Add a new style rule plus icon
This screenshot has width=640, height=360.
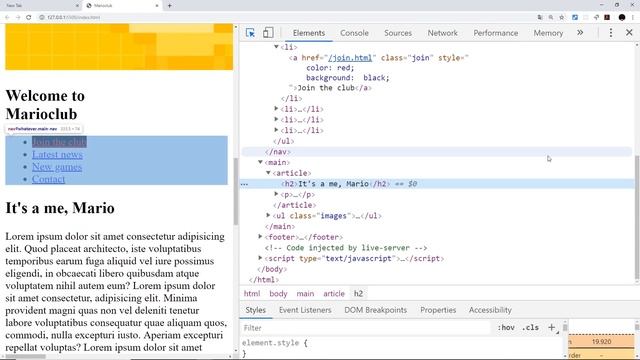(551, 327)
